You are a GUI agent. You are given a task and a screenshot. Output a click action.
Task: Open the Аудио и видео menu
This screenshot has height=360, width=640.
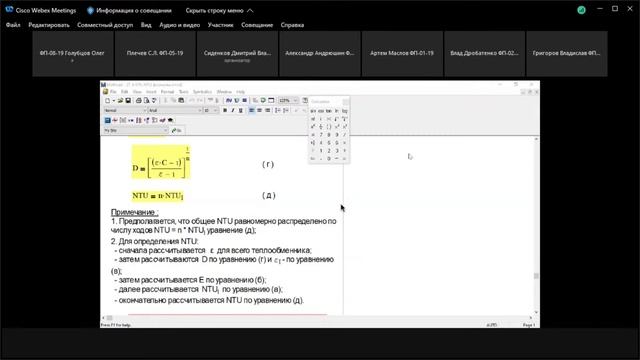180,25
